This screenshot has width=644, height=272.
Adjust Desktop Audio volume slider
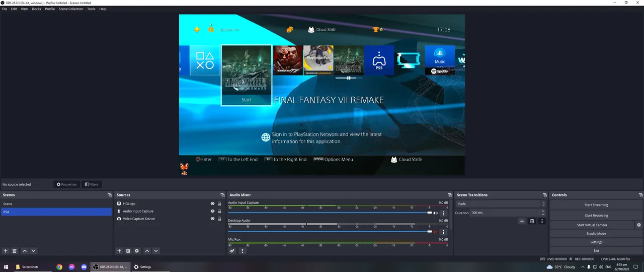tap(331, 232)
